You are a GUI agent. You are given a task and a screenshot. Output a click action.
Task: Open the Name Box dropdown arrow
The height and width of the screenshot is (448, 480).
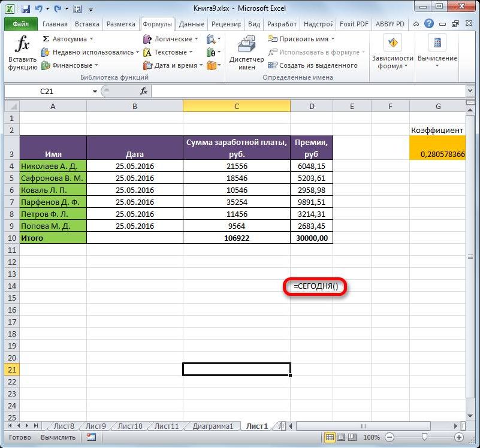coord(95,91)
